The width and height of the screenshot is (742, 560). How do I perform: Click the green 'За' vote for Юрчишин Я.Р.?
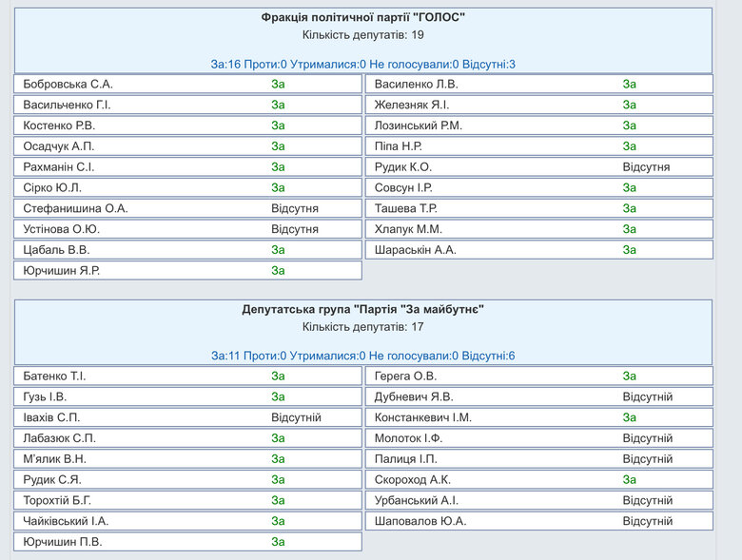pos(278,271)
